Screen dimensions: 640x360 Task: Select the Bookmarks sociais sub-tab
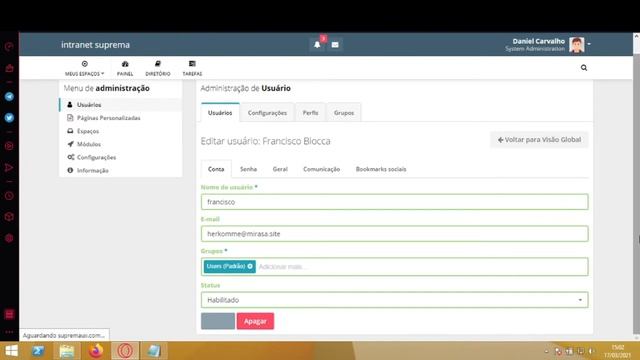381,169
